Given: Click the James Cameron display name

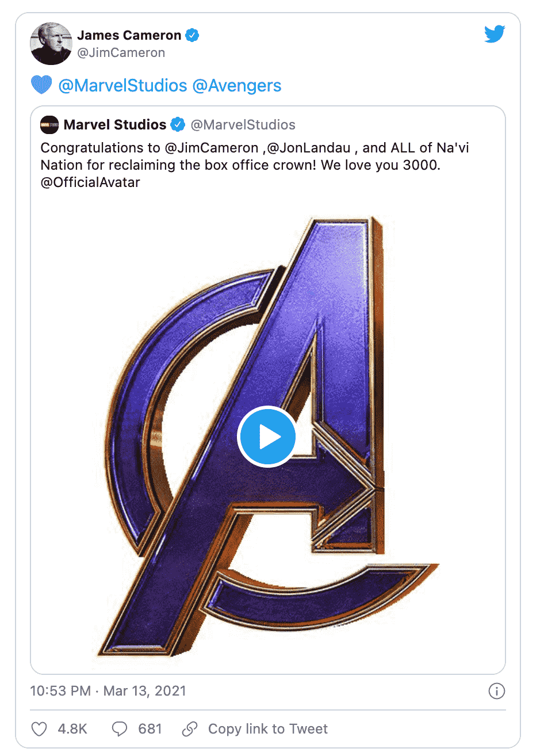Looking at the screenshot, I should pos(129,35).
